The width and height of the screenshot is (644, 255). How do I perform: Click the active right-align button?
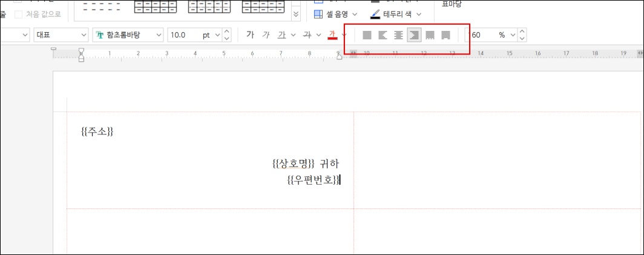(414, 35)
